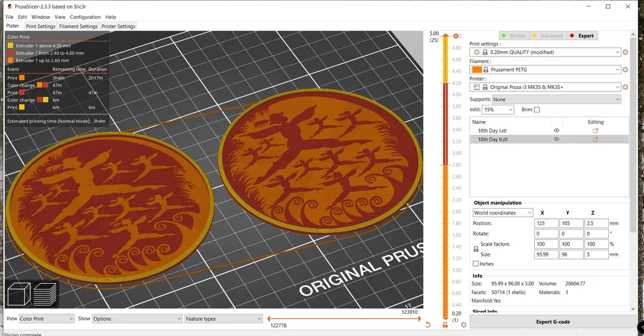Viewport: 644px width, 336px height.
Task: Click filament preset lock icon
Action: click(486, 69)
